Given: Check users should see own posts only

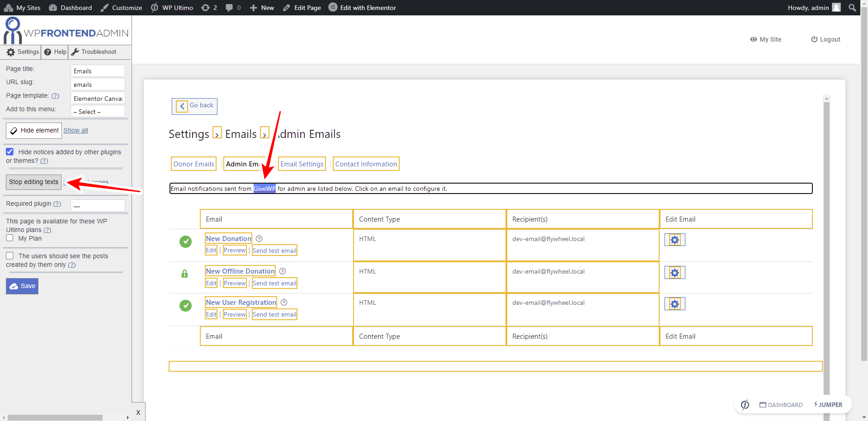Looking at the screenshot, I should (10, 256).
